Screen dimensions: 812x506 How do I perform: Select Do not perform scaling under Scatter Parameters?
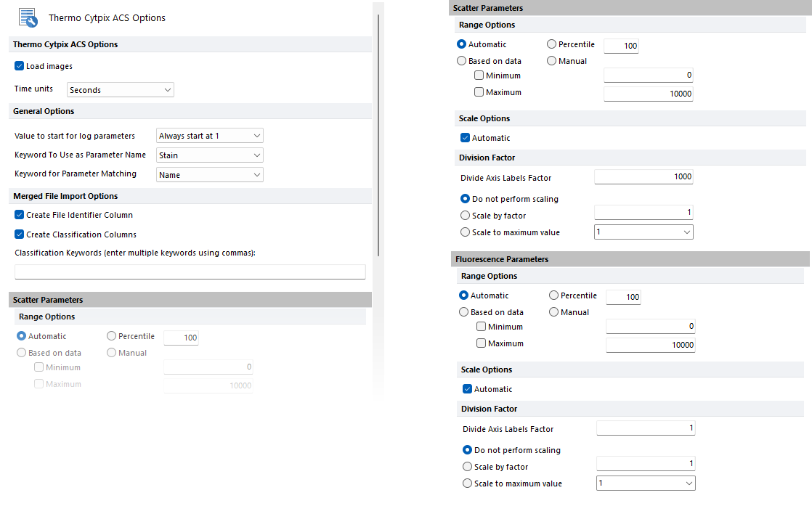pyautogui.click(x=465, y=199)
